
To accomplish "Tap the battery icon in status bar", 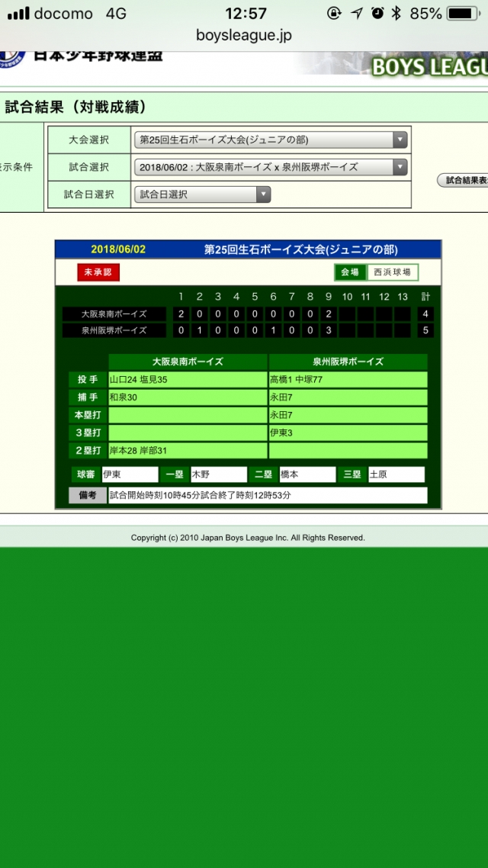I will click(462, 14).
